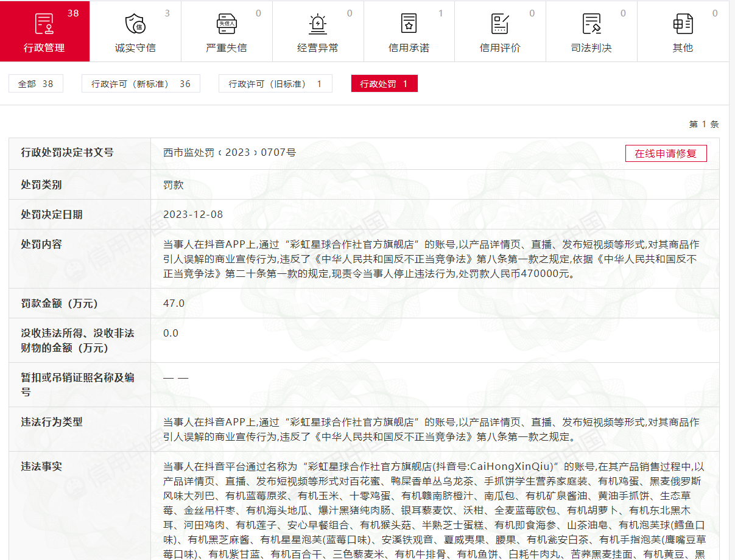This screenshot has width=735, height=560.
Task: Show all 38 records with 全部 filter
Action: (x=36, y=84)
